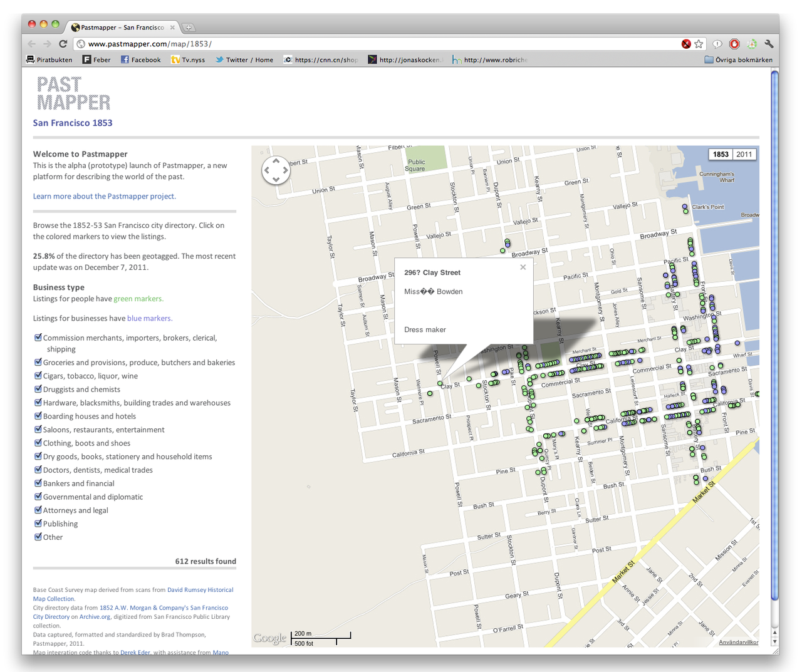The width and height of the screenshot is (802, 672).
Task: Open the cnn.cn bookmark
Action: click(x=321, y=60)
